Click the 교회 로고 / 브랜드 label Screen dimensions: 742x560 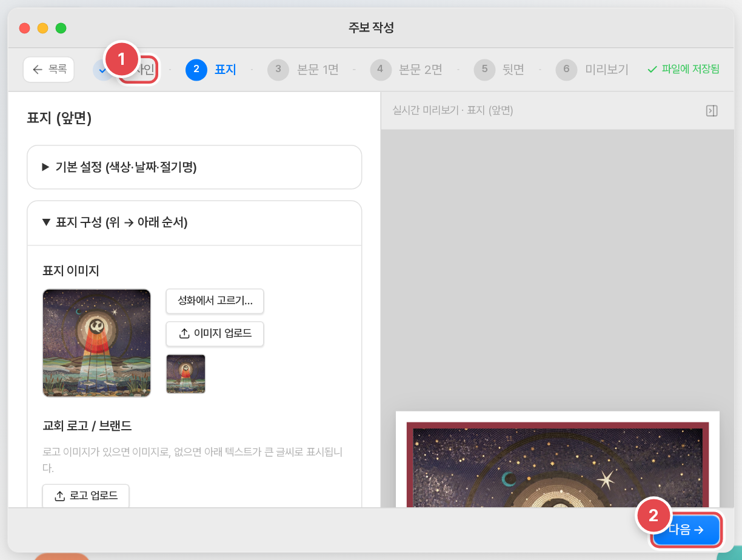tap(87, 425)
